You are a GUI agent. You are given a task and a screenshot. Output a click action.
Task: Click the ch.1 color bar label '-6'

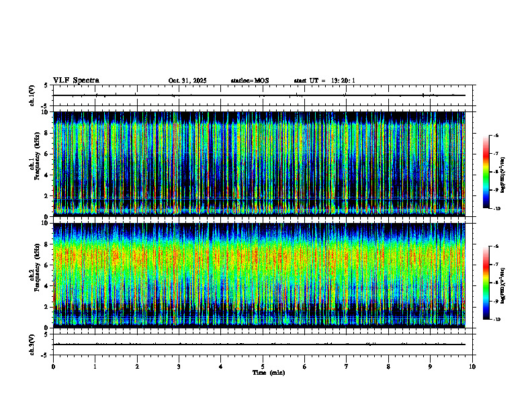(496, 136)
